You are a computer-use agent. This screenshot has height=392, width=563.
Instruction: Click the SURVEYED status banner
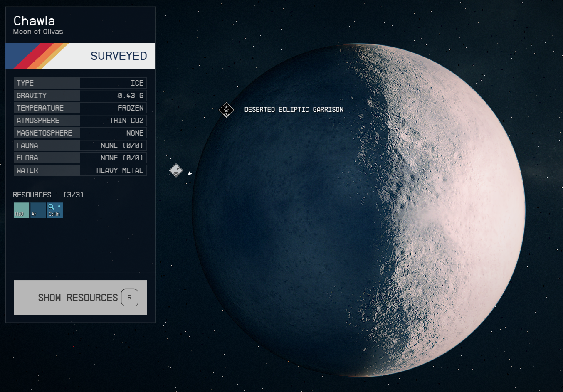coord(80,56)
